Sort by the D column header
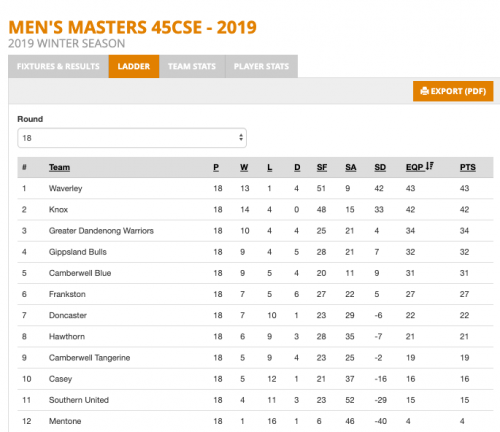This screenshot has height=432, width=500. 297,167
